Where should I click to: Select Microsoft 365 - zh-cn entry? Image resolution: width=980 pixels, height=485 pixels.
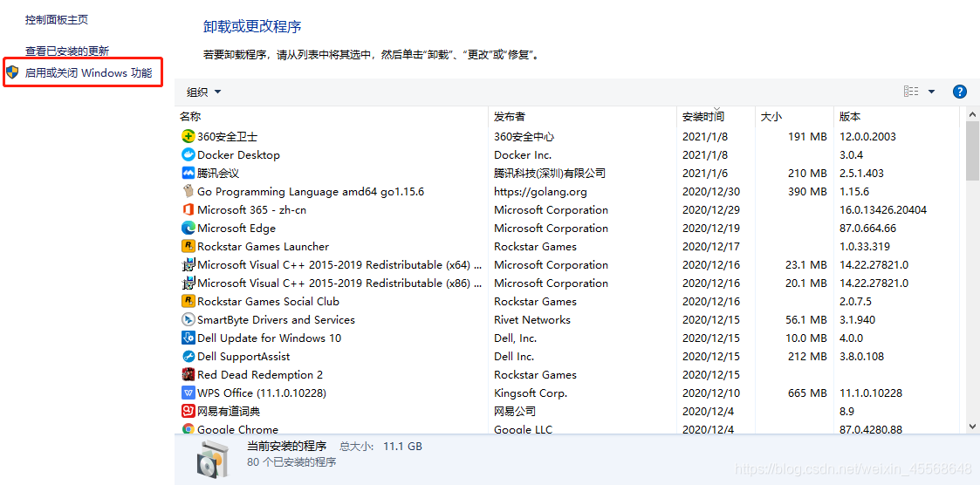click(x=252, y=209)
